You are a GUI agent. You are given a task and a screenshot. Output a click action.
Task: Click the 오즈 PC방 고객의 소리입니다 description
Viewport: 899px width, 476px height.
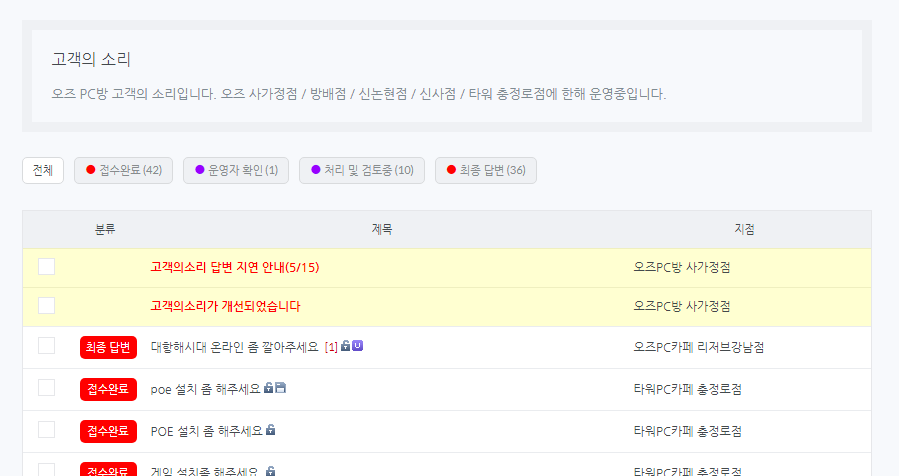(359, 94)
